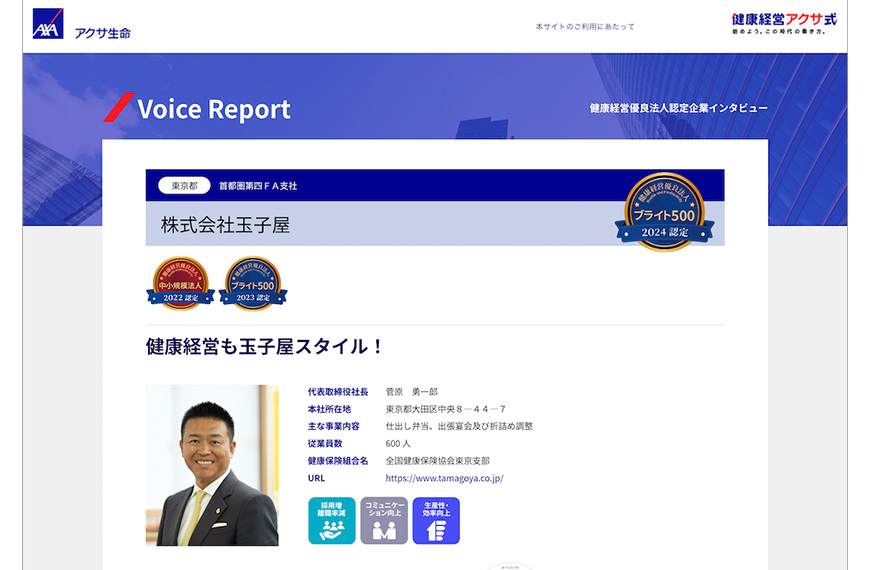Image resolution: width=870 pixels, height=570 pixels.
Task: Click the president's portrait photo
Action: [212, 465]
